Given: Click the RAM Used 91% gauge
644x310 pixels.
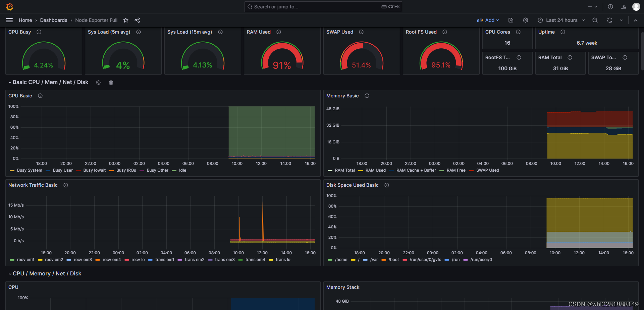Looking at the screenshot, I should (282, 56).
